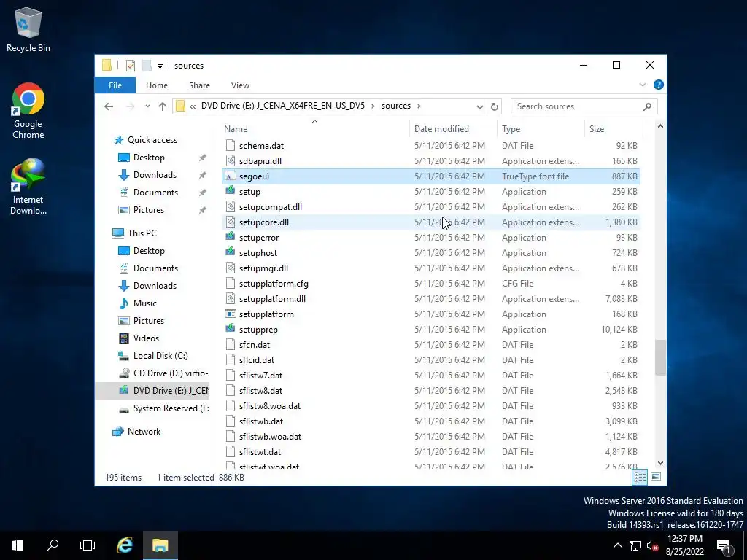Switch to Details view in status bar
The width and height of the screenshot is (747, 560).
click(x=640, y=477)
